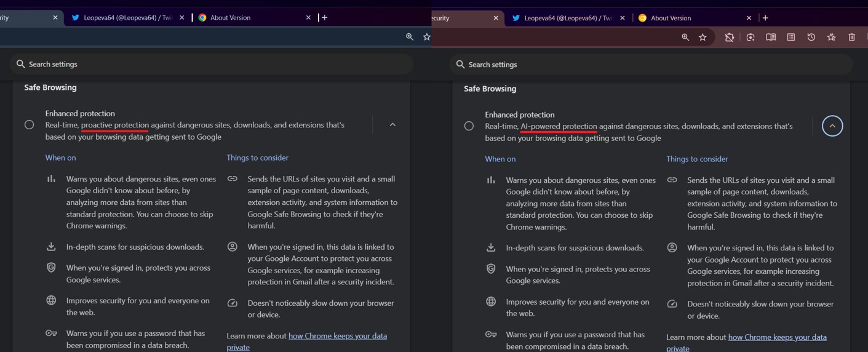This screenshot has height=352, width=868.
Task: Click zoom magnifier icon in right window address bar
Action: pyautogui.click(x=685, y=38)
